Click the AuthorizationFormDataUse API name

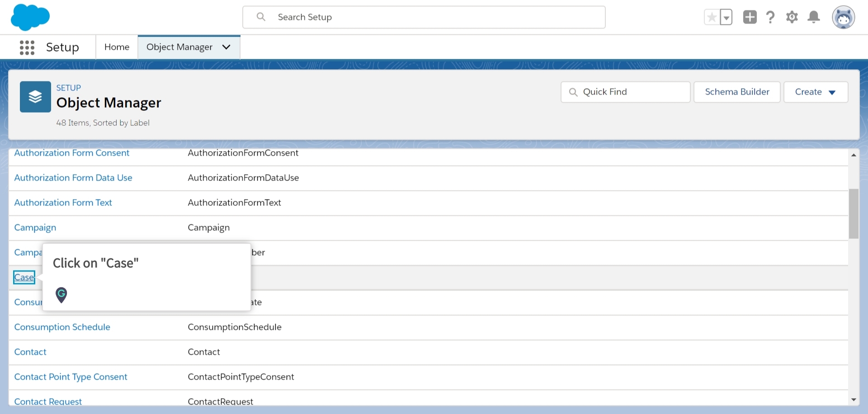243,178
